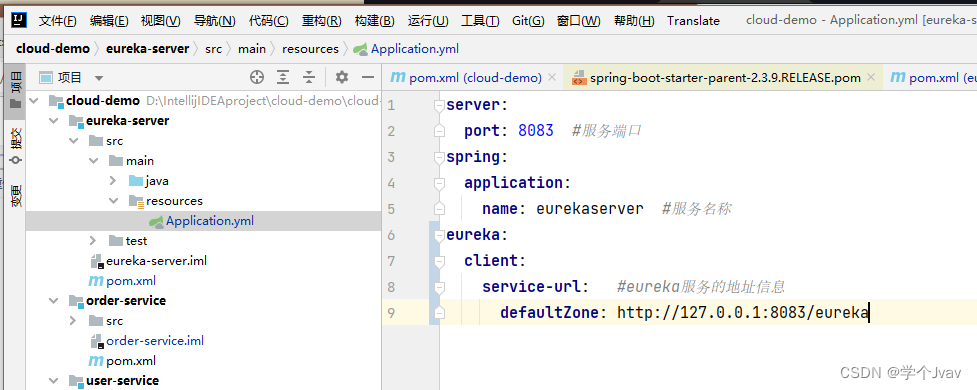Expand the java folder node
This screenshot has width=977, height=390.
pos(113,181)
